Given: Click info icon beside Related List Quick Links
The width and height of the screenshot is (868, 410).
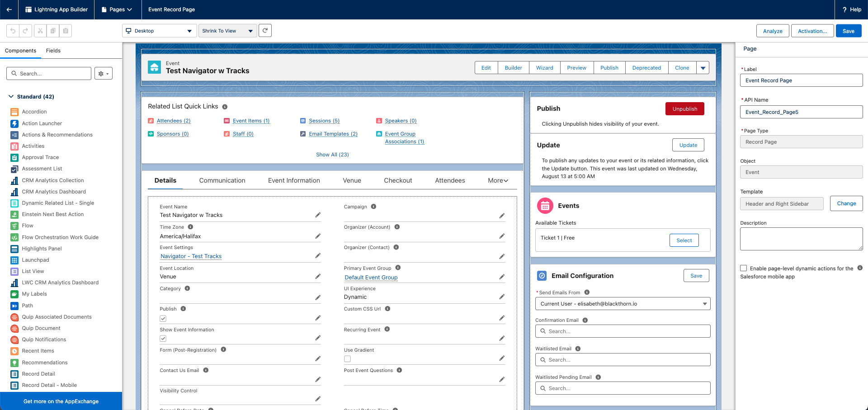Looking at the screenshot, I should [225, 107].
